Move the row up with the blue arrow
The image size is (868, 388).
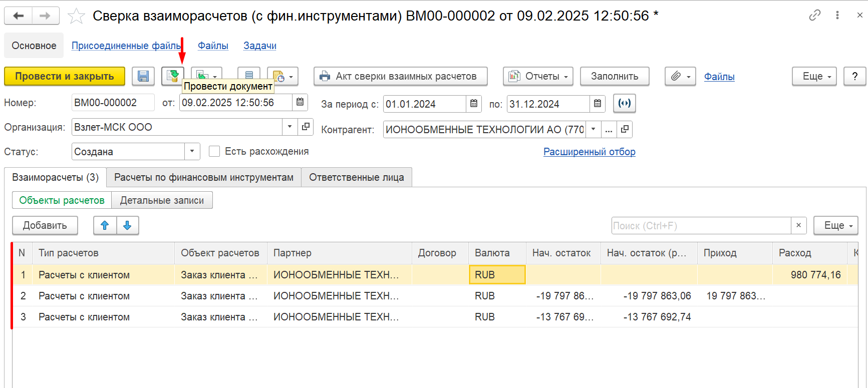click(x=105, y=225)
